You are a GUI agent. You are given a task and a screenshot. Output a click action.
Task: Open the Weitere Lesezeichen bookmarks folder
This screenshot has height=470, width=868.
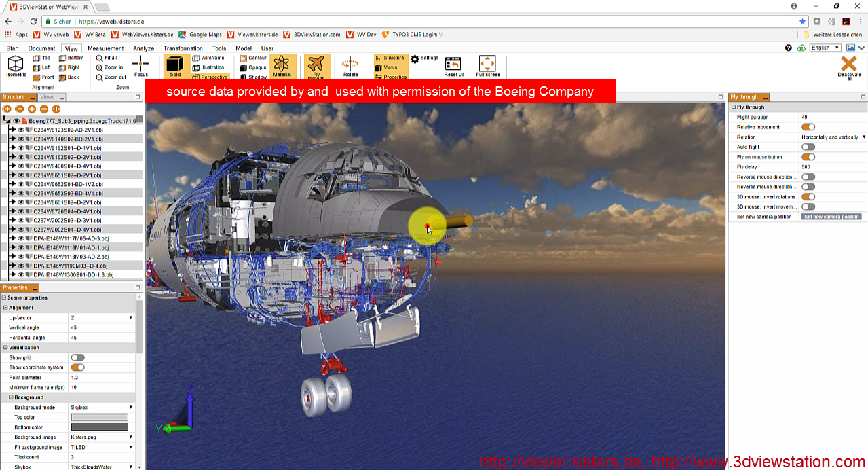pos(833,34)
